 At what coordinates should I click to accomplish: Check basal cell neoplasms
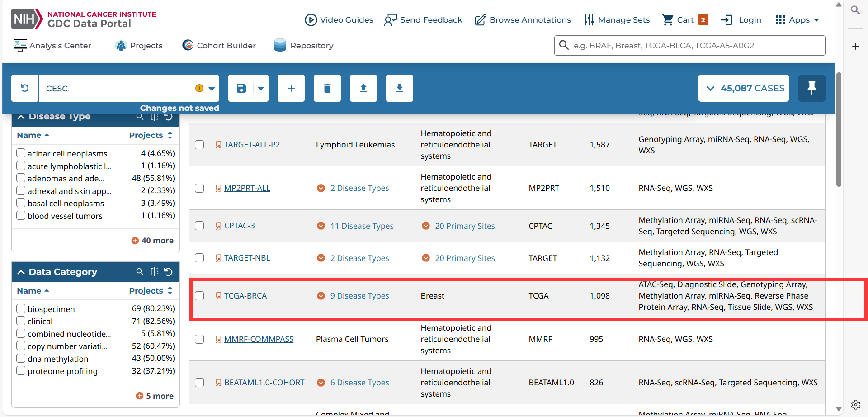coord(21,203)
